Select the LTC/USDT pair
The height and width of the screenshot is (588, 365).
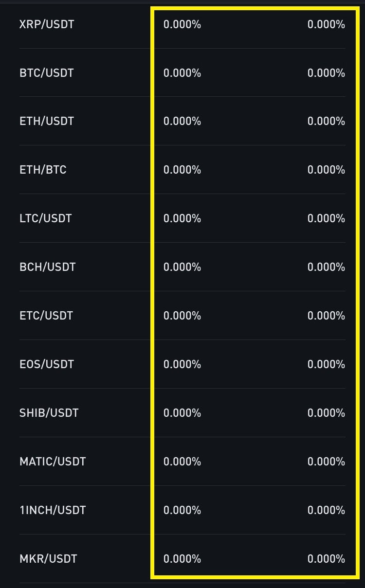46,218
